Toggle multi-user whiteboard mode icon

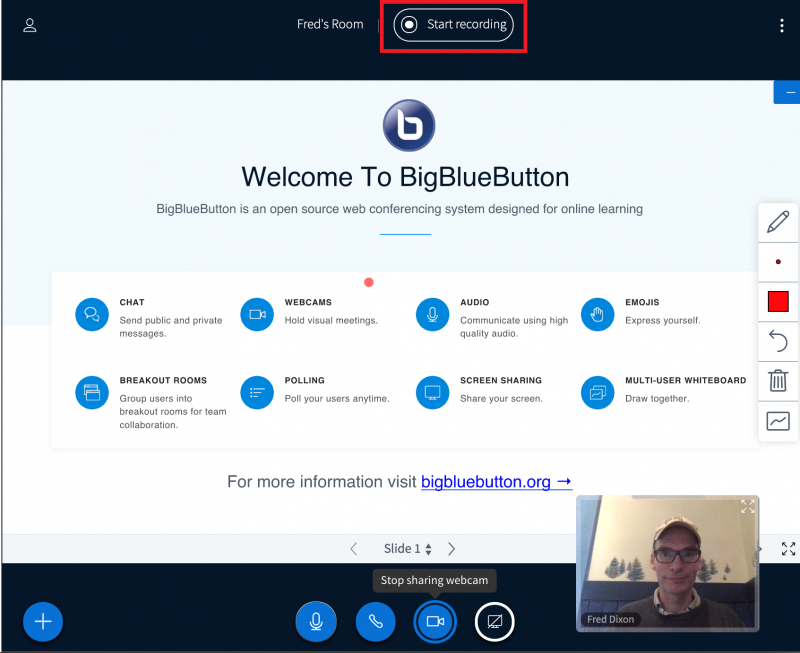[x=778, y=421]
